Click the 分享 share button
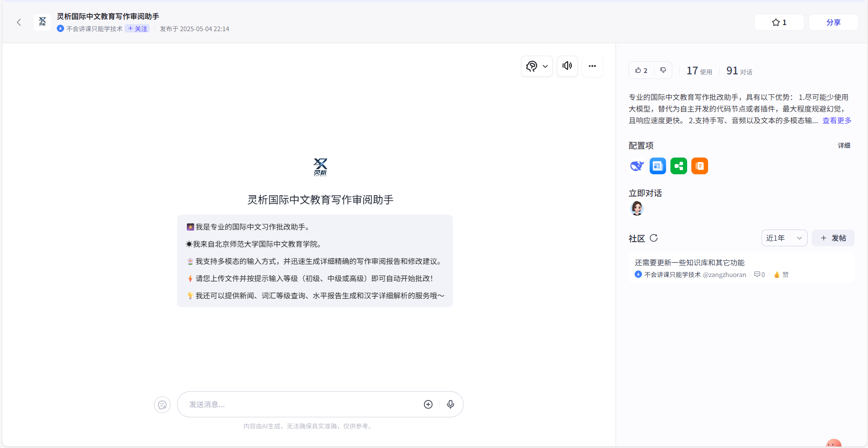This screenshot has height=448, width=868. click(833, 22)
